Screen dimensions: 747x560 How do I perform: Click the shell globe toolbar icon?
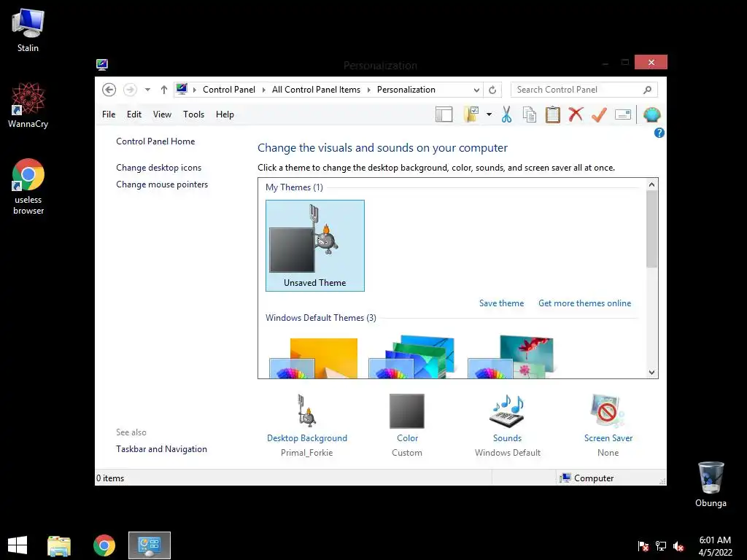[651, 114]
